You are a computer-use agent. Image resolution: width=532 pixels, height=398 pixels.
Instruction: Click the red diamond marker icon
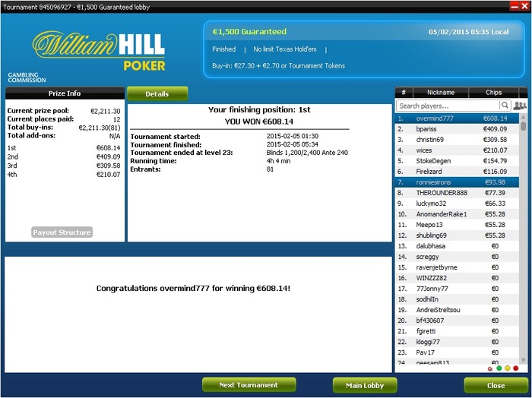tap(490, 369)
